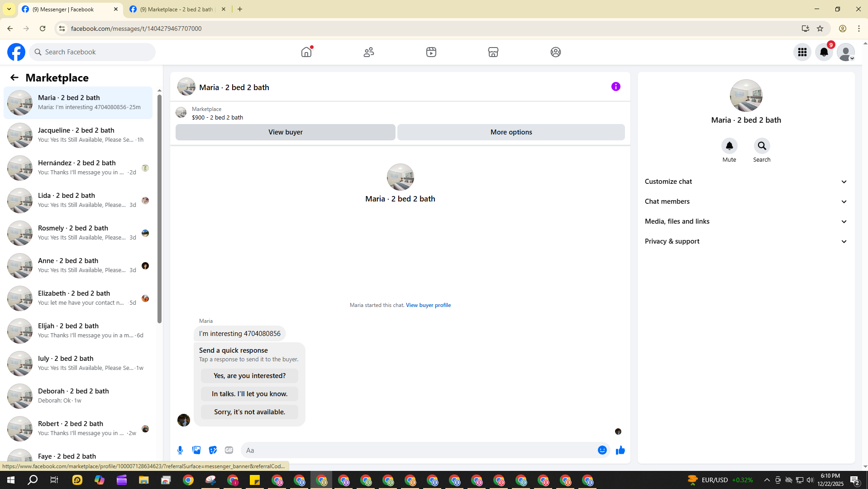
Task: Open the Windows Start menu
Action: 11,480
